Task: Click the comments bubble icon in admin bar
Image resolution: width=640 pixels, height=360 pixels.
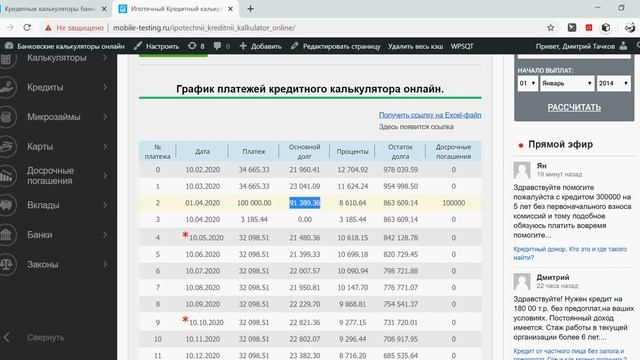Action: pyautogui.click(x=217, y=46)
